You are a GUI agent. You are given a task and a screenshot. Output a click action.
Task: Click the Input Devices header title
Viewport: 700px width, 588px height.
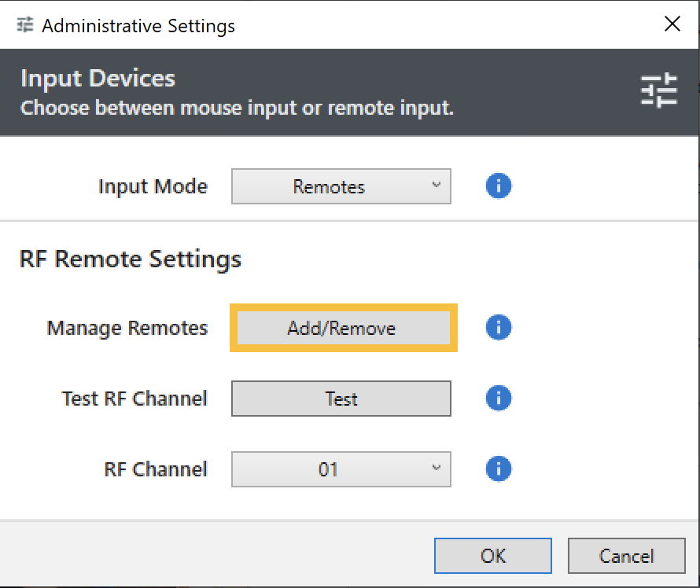(x=98, y=79)
